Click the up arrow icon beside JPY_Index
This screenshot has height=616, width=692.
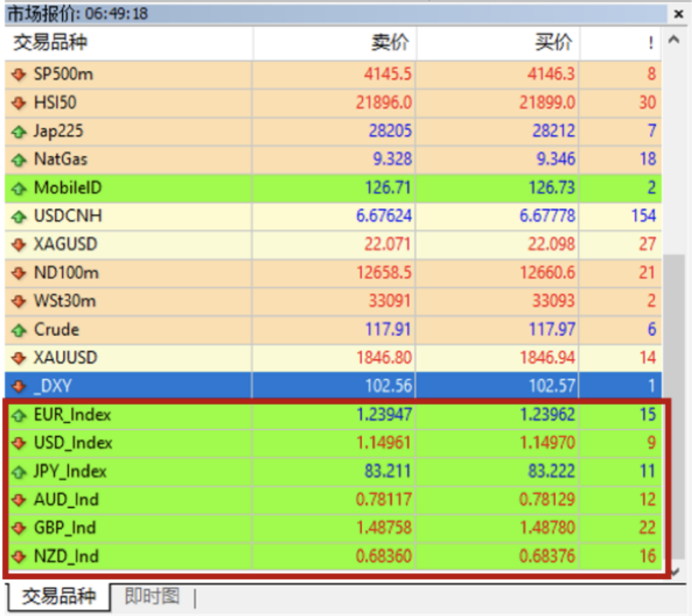tap(19, 472)
